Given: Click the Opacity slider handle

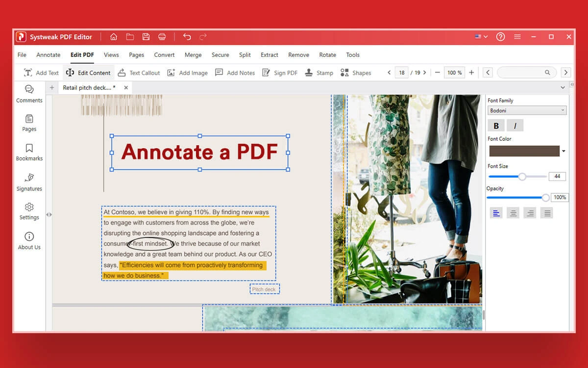Looking at the screenshot, I should (x=545, y=197).
